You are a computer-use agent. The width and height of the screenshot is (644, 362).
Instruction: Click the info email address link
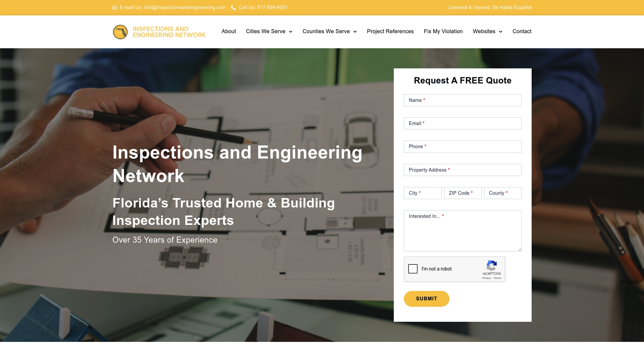coord(184,7)
